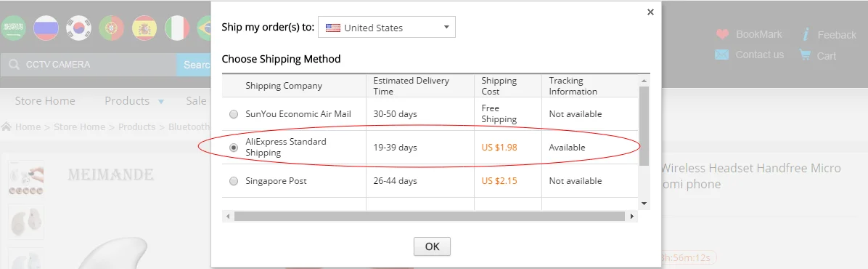
Task: Go to Store Home tab
Action: tap(45, 101)
